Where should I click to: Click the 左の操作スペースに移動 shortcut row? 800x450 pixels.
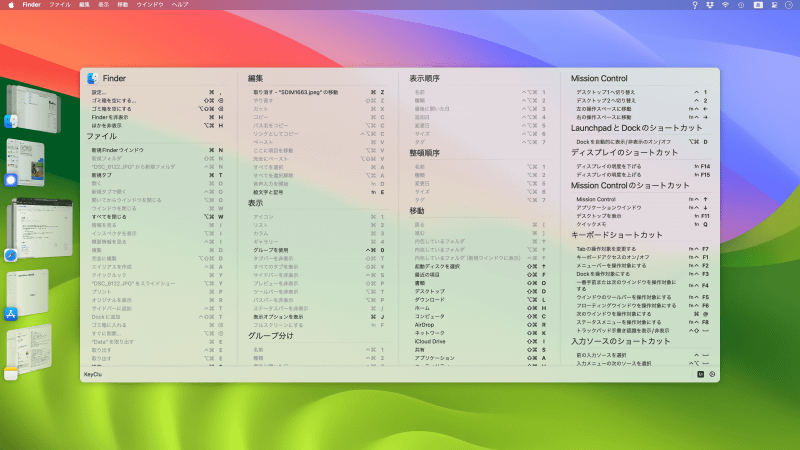(642, 109)
